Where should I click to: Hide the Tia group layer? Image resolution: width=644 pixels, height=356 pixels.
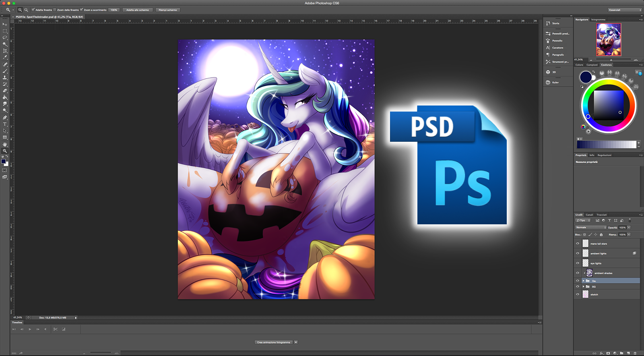(x=578, y=281)
